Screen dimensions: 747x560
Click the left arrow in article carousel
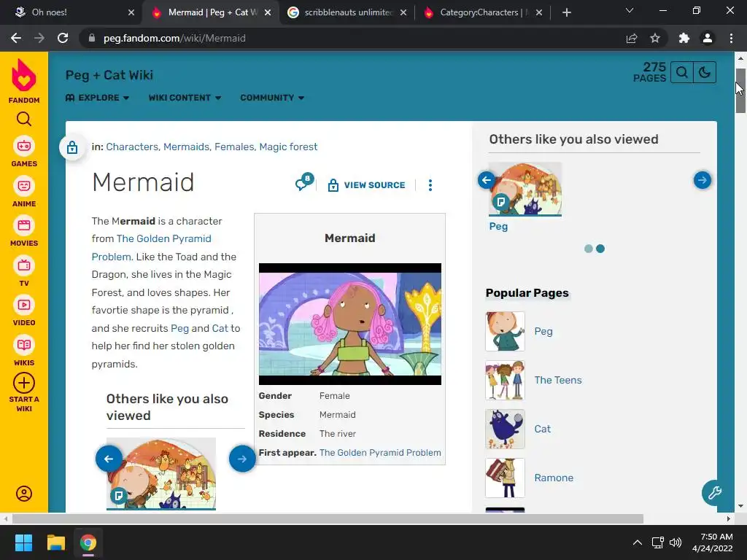point(109,459)
